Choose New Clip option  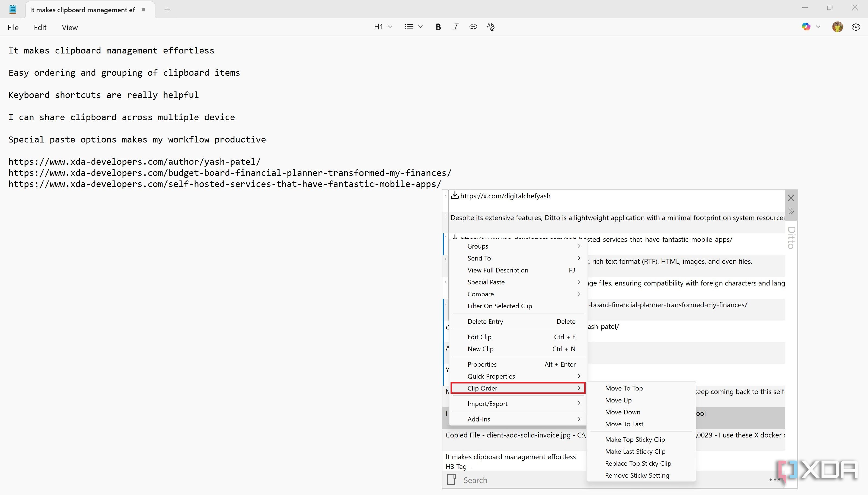click(518, 349)
